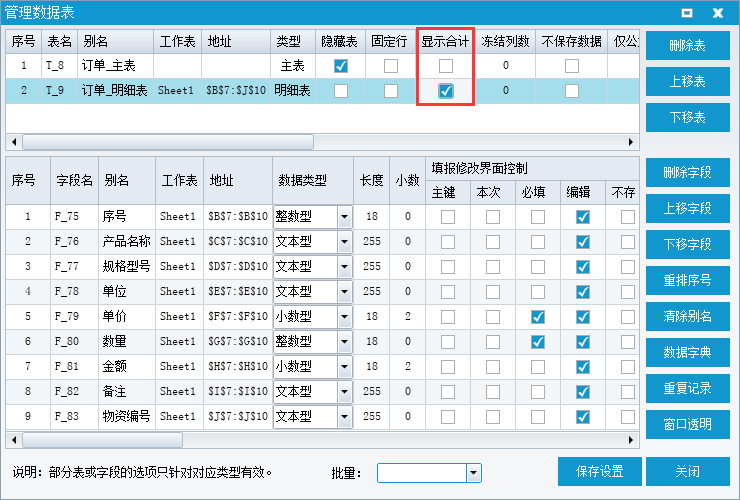Uncheck 显示合计 for 订单_明细表 row
This screenshot has height=500, width=740.
coord(446,91)
